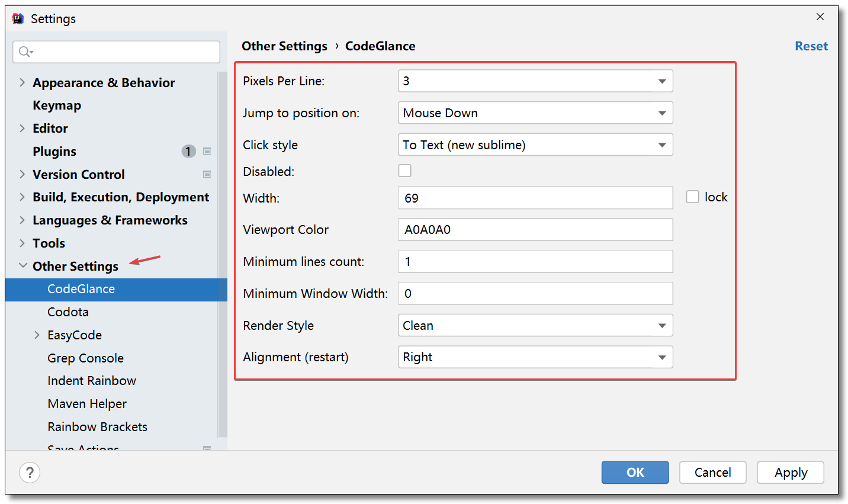
Task: Click into the Width field showing 69
Action: [535, 198]
